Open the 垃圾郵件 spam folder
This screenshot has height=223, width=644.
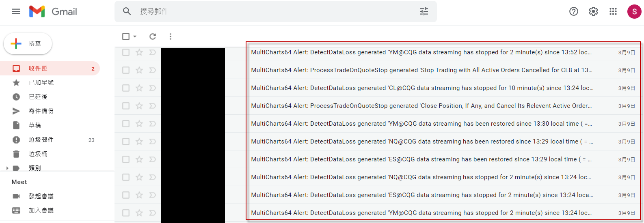pyautogui.click(x=50, y=140)
